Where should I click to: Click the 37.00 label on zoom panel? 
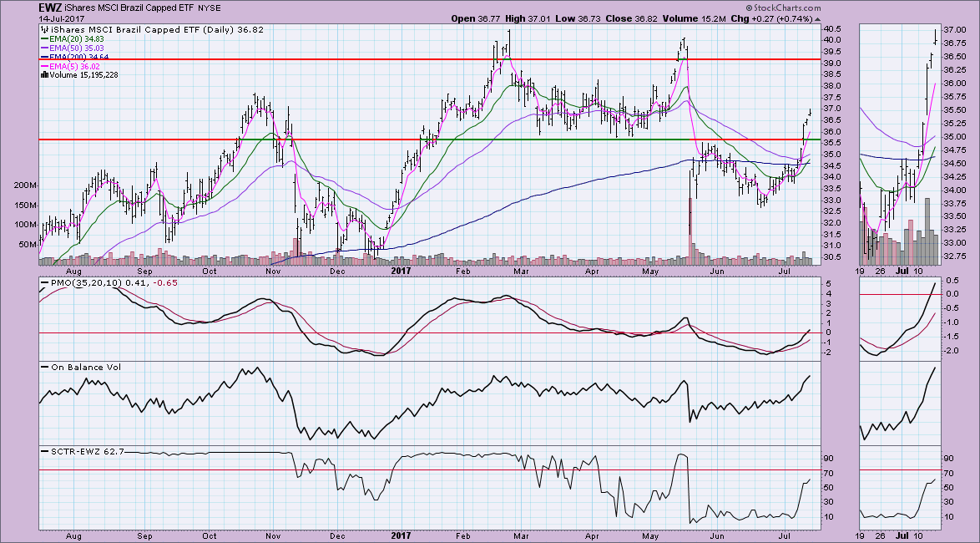point(956,29)
